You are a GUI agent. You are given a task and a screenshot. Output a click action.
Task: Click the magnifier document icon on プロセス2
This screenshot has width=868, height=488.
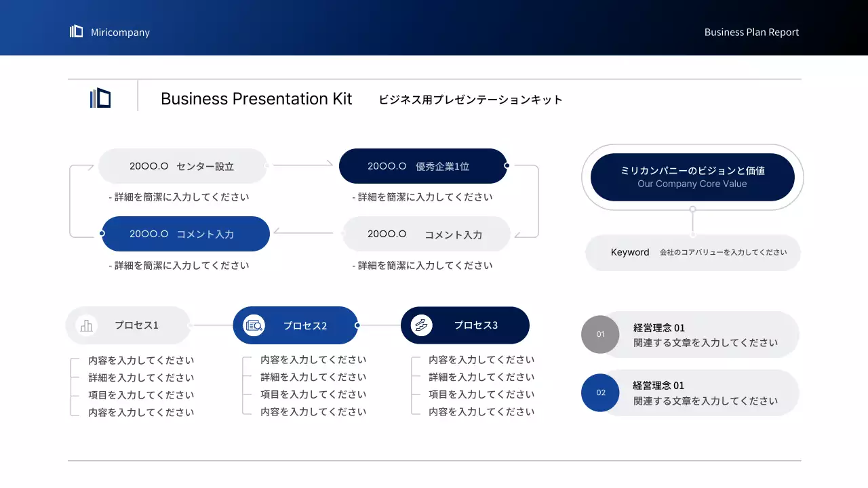(253, 325)
